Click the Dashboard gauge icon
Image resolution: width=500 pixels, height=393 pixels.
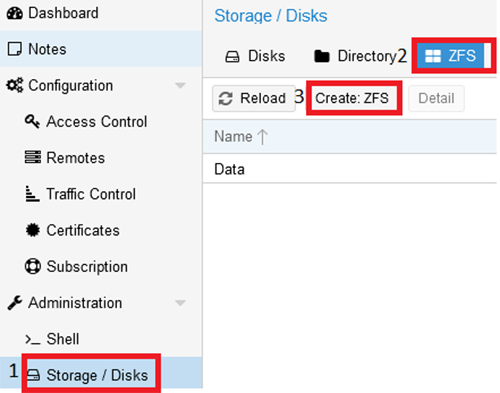[x=15, y=13]
